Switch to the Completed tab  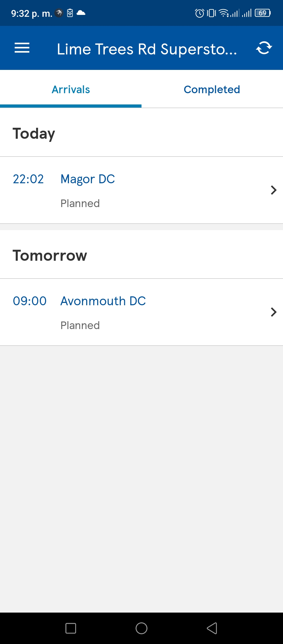(212, 90)
